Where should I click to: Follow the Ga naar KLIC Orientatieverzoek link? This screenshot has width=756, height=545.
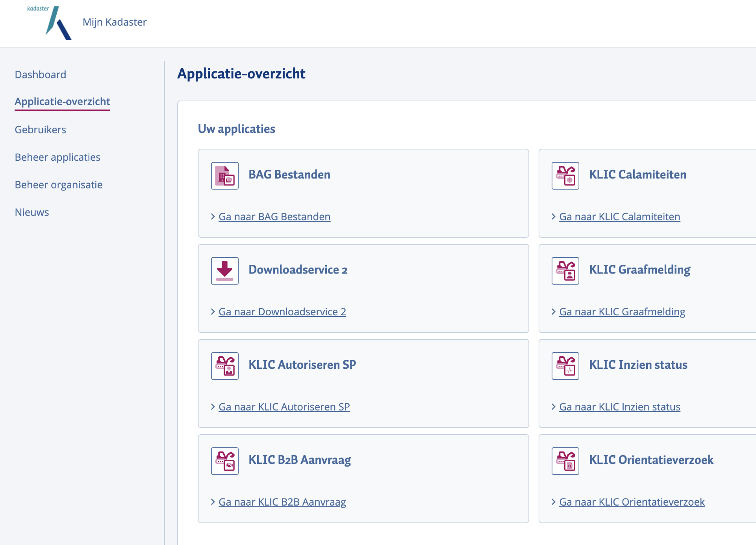tap(632, 502)
